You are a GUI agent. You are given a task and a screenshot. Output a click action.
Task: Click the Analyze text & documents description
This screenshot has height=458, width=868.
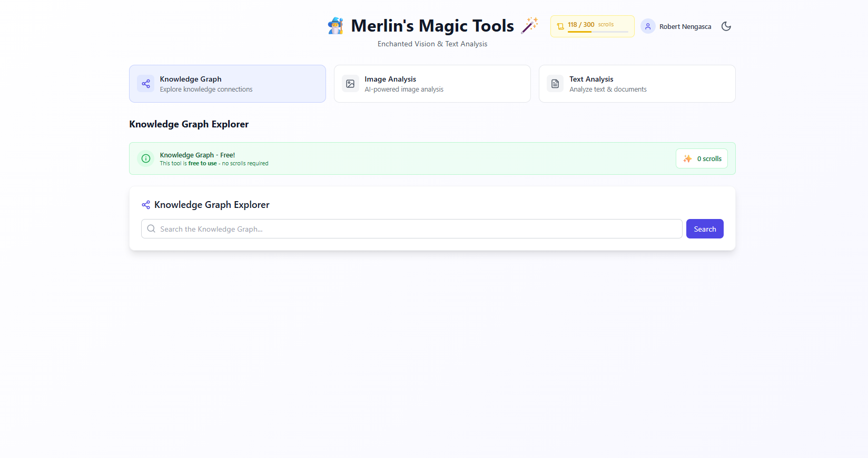(x=608, y=89)
